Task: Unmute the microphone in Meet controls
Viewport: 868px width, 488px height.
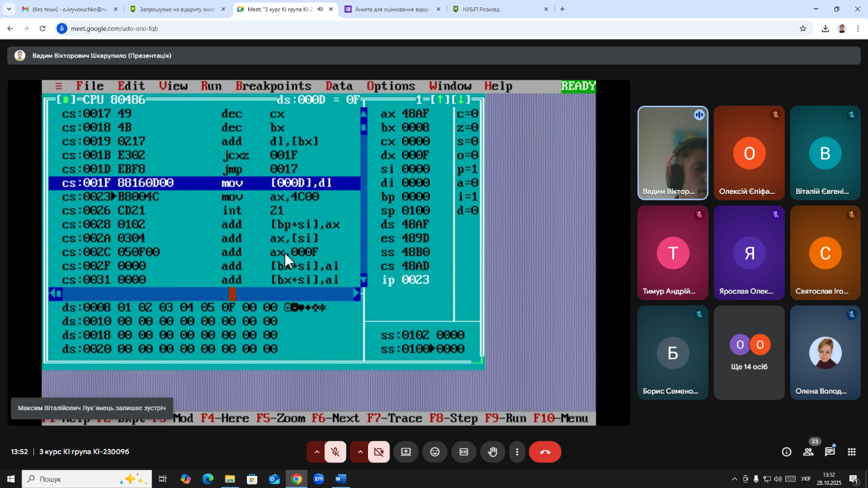Action: click(x=335, y=452)
